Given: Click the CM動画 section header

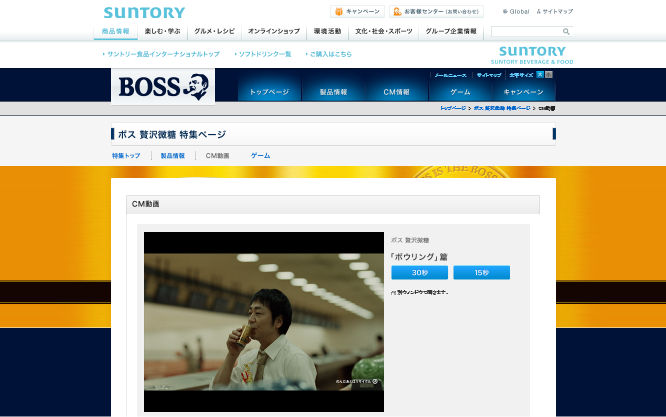Looking at the screenshot, I should click(x=333, y=204).
